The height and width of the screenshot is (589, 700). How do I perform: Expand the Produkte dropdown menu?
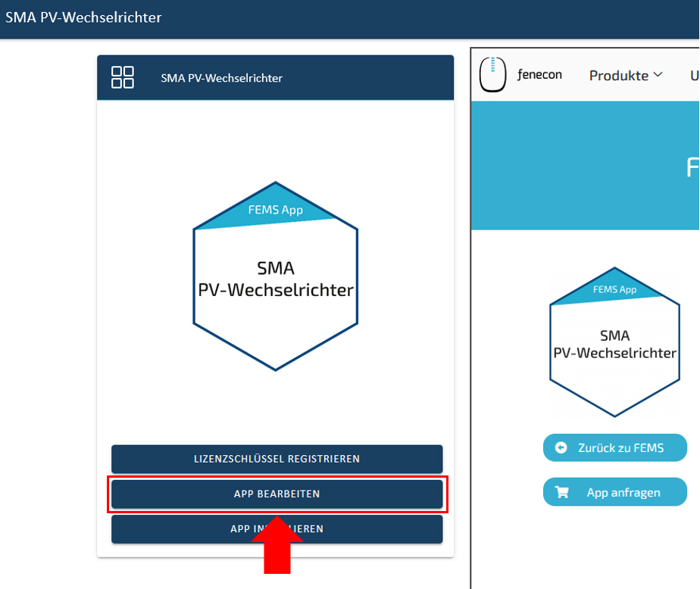coord(626,76)
